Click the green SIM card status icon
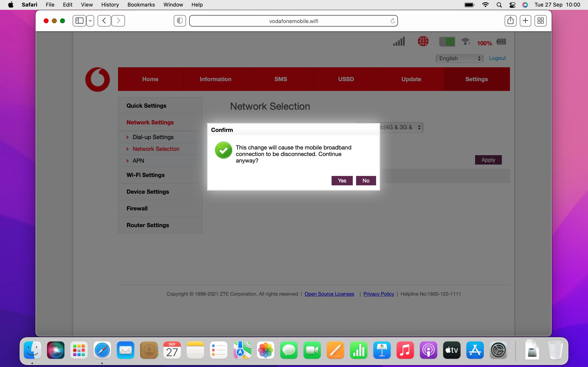This screenshot has height=367, width=588. coord(447,42)
